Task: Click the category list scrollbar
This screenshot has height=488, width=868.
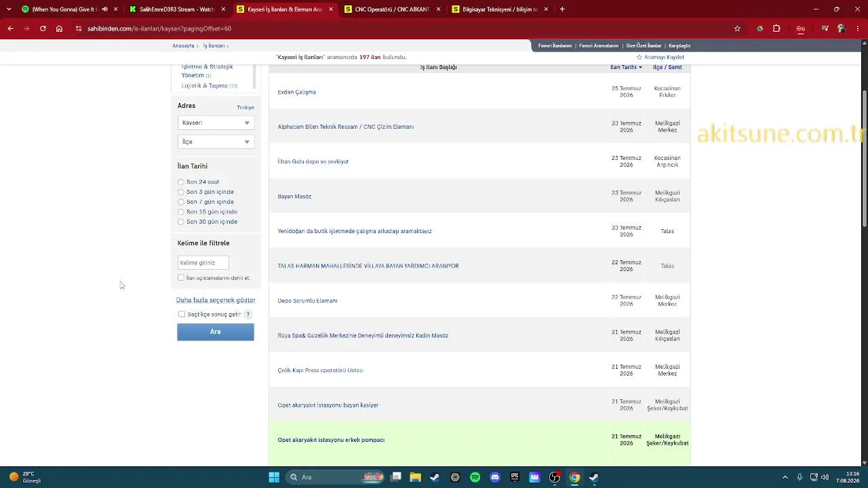Action: pos(254,75)
